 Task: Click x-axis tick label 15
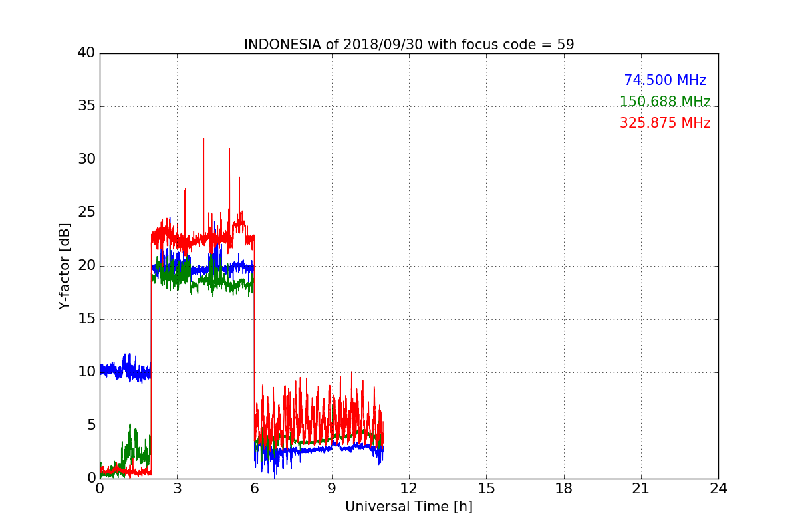pyautogui.click(x=486, y=489)
